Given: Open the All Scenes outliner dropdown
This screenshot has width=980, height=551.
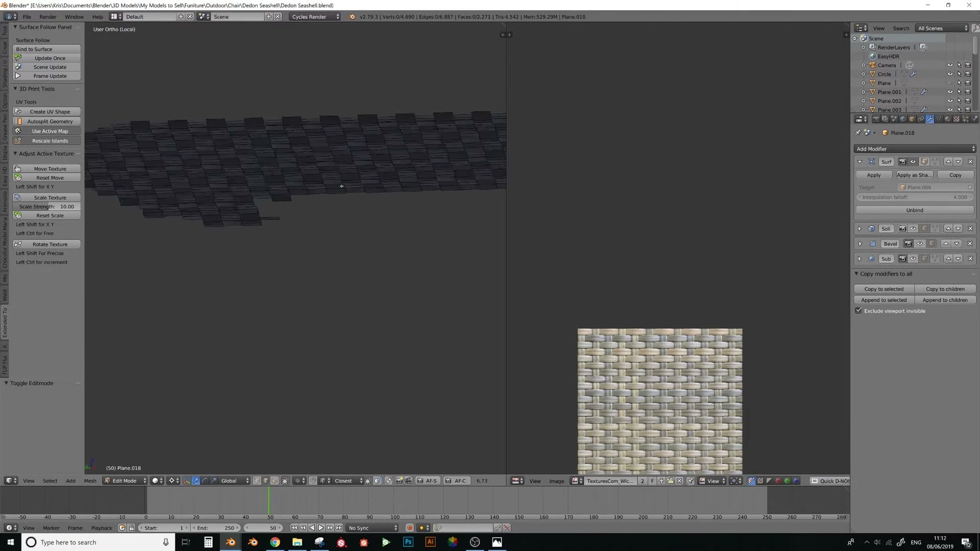Looking at the screenshot, I should [x=942, y=28].
